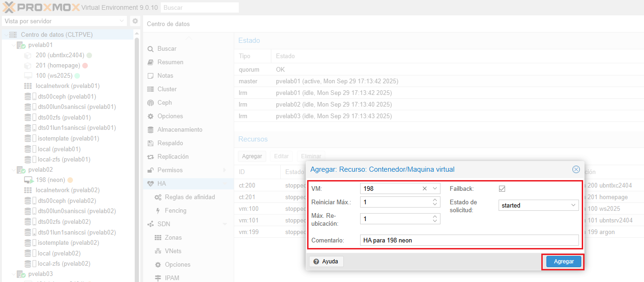This screenshot has height=282, width=644.
Task: Click the VNets icon
Action: click(x=158, y=251)
